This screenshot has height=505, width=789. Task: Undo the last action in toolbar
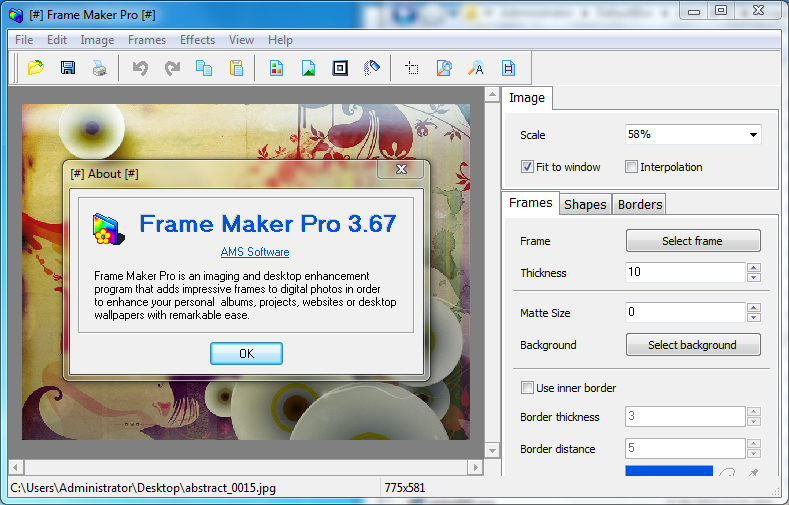tap(140, 67)
